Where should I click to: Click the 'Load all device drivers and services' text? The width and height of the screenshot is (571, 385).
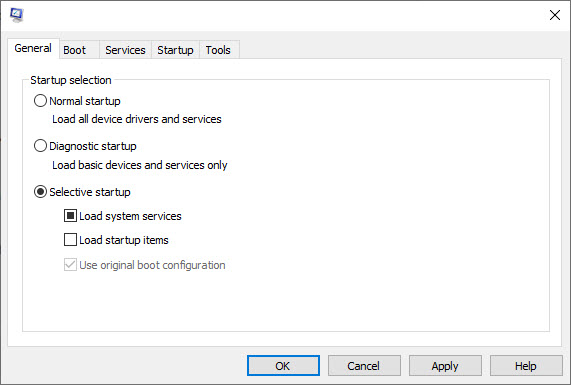click(137, 119)
